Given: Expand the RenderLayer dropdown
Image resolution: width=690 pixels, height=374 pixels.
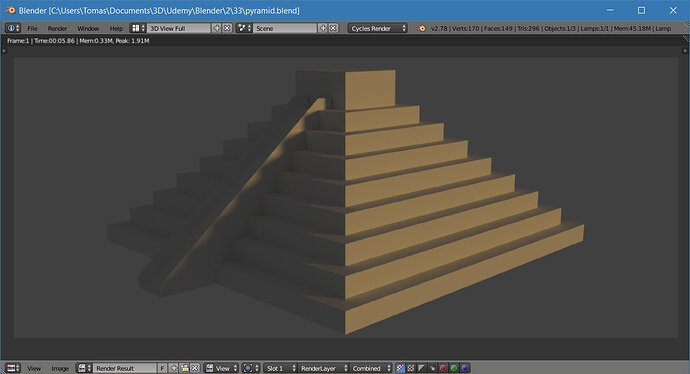Looking at the screenshot, I should coord(323,368).
